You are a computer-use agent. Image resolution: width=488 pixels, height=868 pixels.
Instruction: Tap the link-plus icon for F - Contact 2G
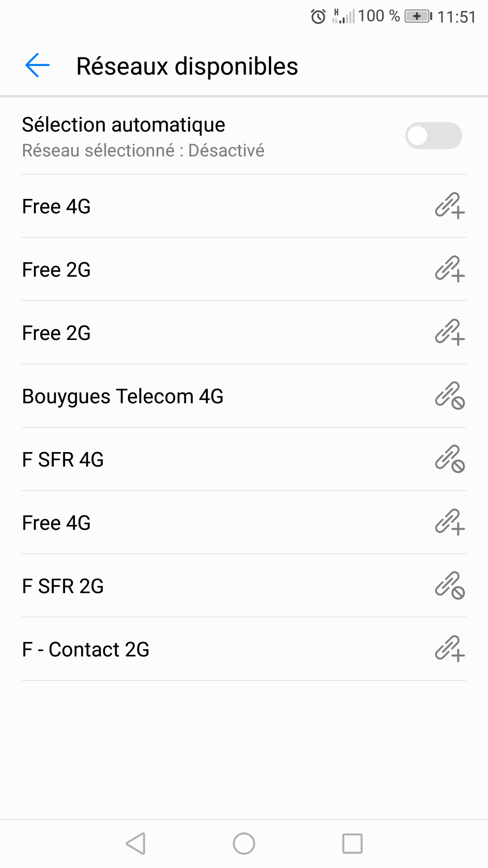[x=450, y=649]
